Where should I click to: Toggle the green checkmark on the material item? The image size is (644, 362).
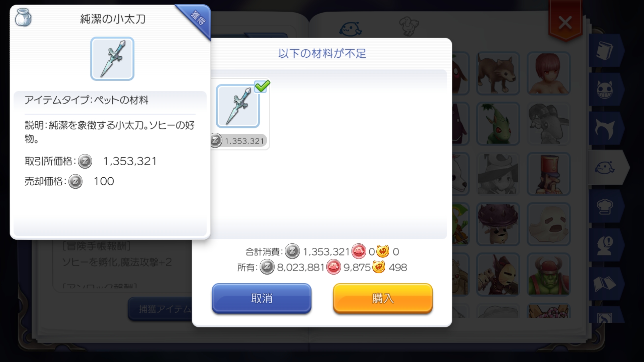tap(262, 86)
